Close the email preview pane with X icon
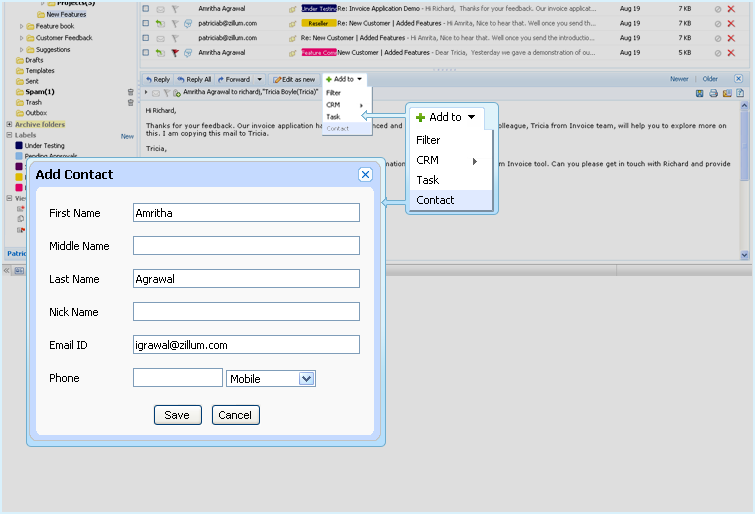Viewport: 755px width, 514px height. [x=738, y=78]
